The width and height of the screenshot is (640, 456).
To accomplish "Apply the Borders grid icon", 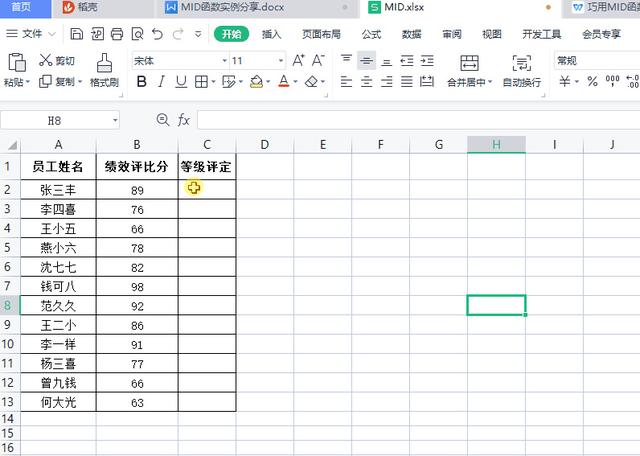I will pyautogui.click(x=201, y=82).
